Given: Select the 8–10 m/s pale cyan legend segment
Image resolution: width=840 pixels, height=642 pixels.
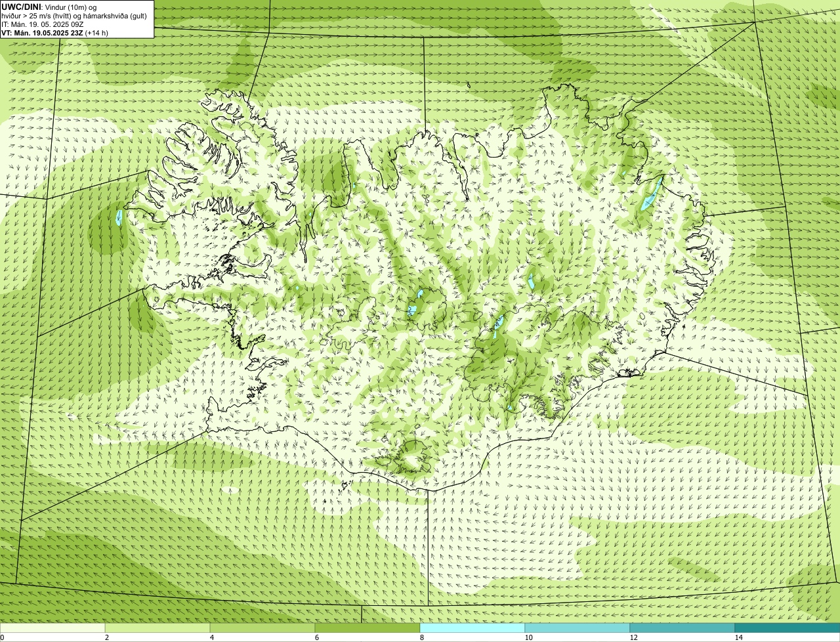Looking at the screenshot, I should point(472,628).
